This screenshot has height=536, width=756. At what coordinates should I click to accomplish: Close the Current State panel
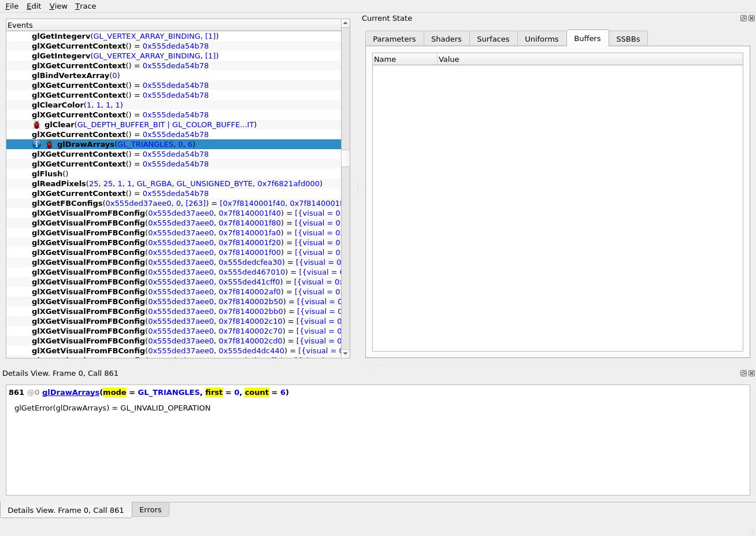click(751, 19)
